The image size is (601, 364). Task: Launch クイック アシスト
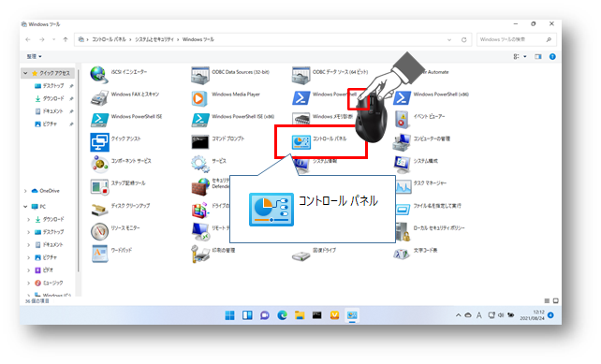click(x=116, y=141)
